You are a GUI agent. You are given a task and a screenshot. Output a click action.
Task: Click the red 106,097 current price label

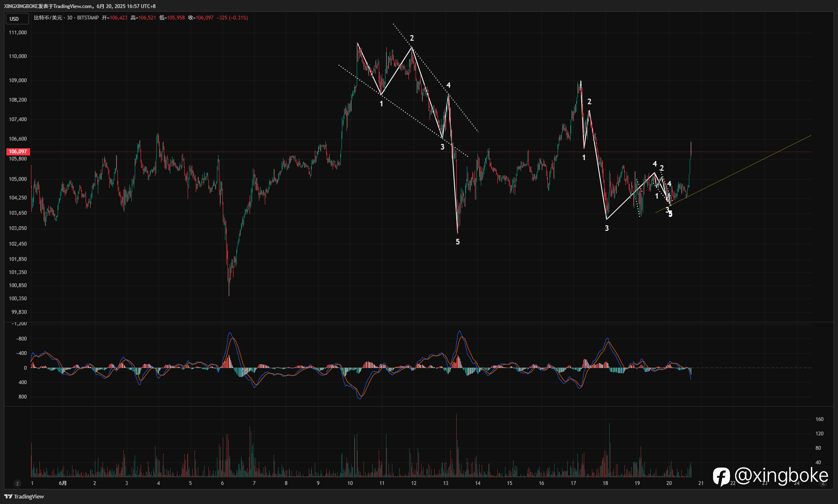pos(18,152)
